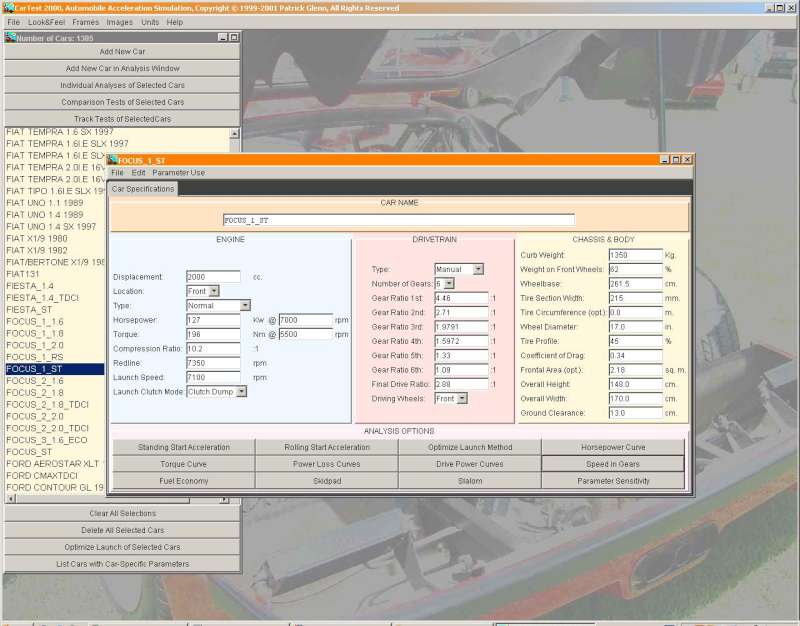Click the Speed in Gears button
The height and width of the screenshot is (626, 800).
(613, 464)
